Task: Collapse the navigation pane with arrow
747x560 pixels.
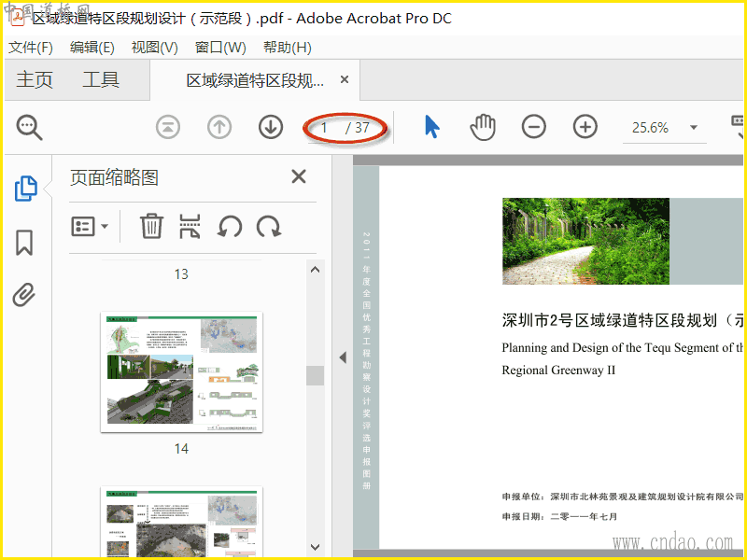Action: 343,357
